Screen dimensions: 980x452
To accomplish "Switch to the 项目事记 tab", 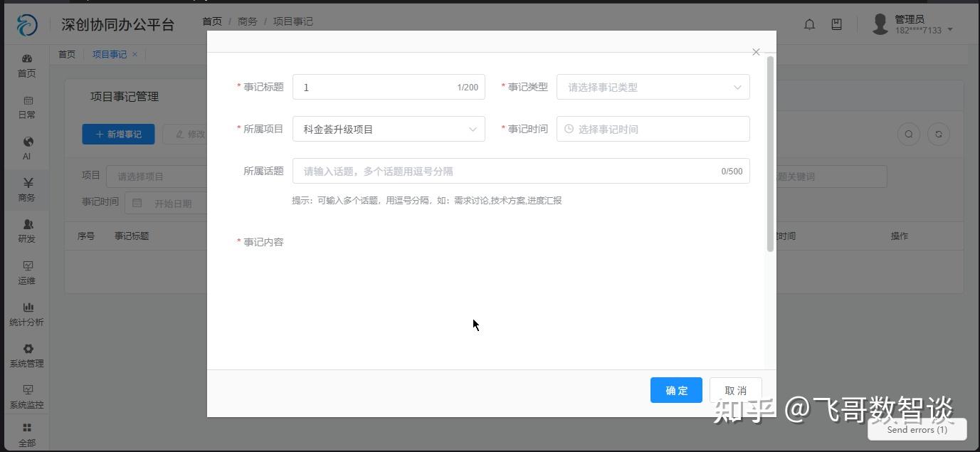I will click(x=109, y=54).
